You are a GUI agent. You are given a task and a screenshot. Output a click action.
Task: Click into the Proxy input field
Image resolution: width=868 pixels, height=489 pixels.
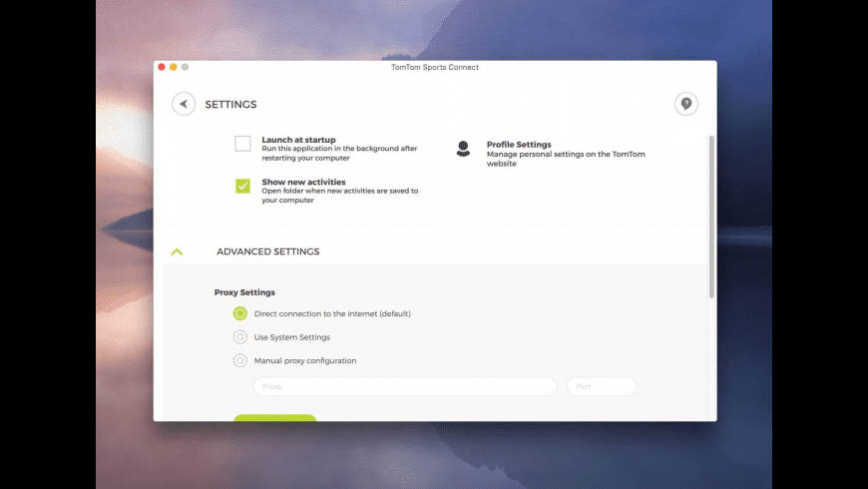(x=405, y=386)
